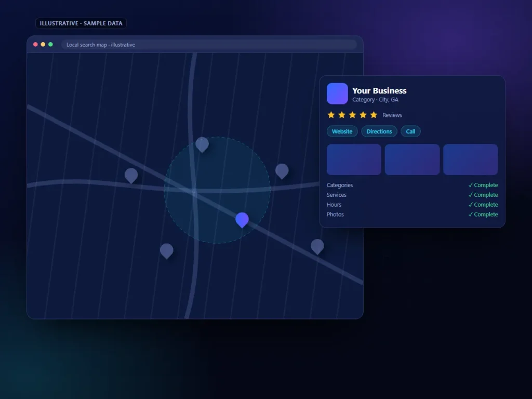532x399 pixels.
Task: Click Complete status for Categories
Action: pyautogui.click(x=483, y=185)
